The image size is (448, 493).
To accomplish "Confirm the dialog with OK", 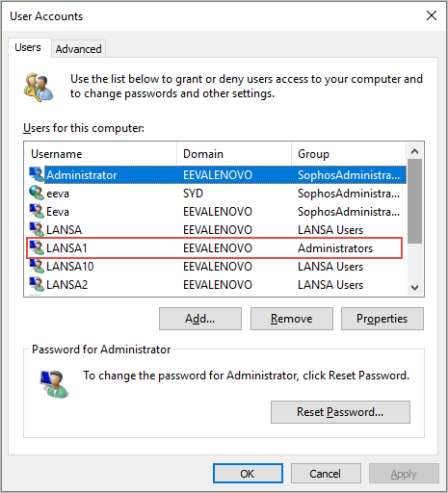I will (248, 474).
